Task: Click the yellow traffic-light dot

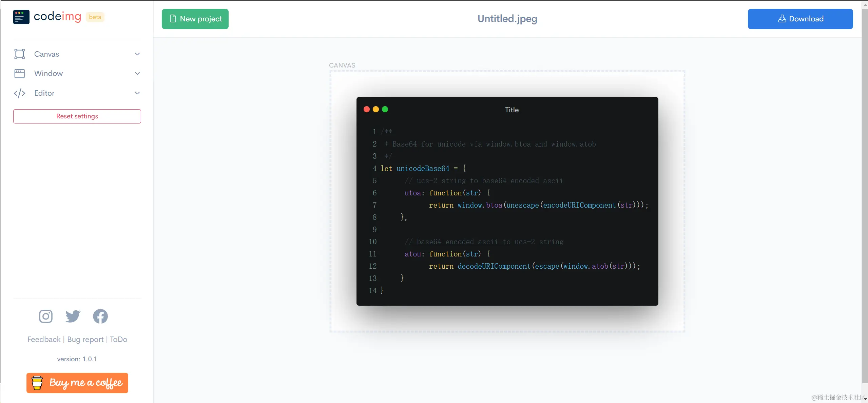Action: pos(376,109)
